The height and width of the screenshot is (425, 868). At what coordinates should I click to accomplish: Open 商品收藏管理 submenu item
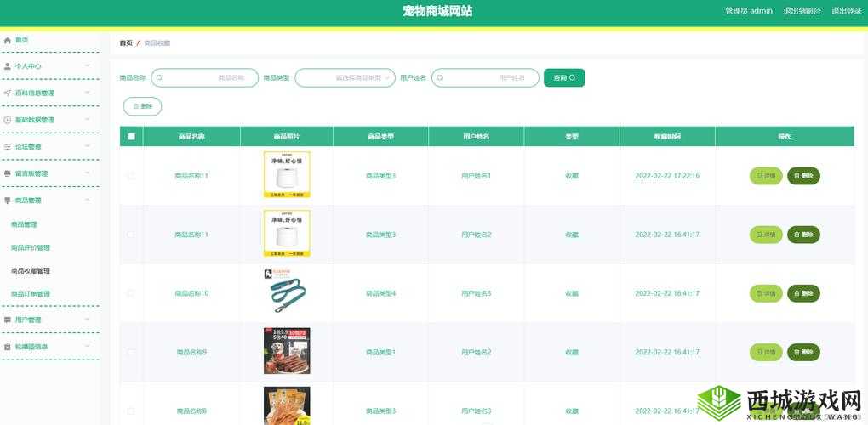(x=31, y=271)
